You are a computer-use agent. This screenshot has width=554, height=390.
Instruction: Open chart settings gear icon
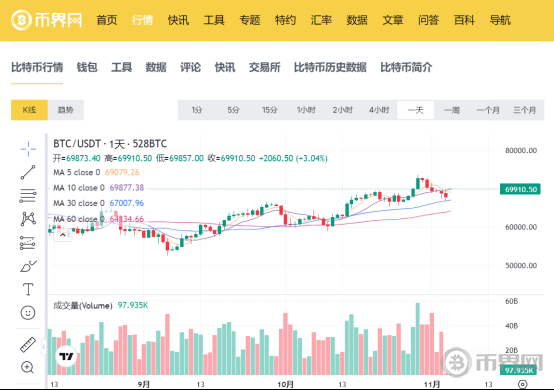click(x=523, y=384)
